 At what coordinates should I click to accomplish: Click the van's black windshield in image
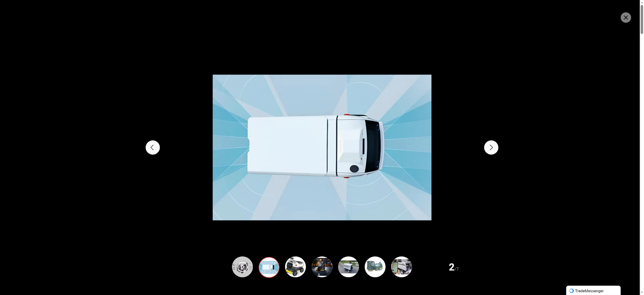[x=372, y=145]
